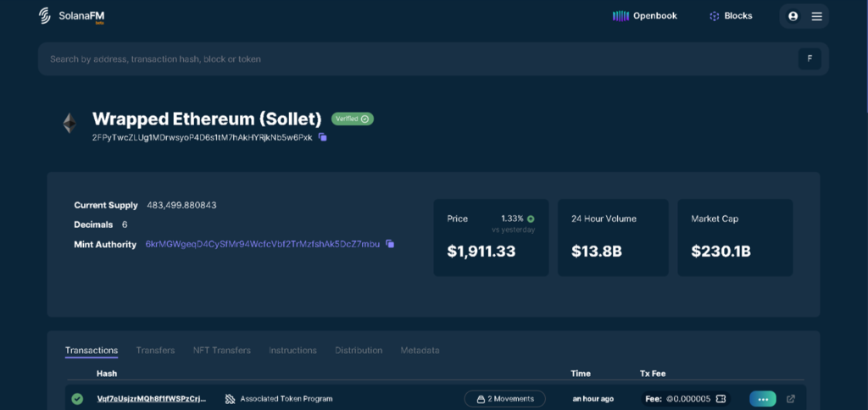Screen dimensions: 868x410
Task: Click the 24 Hour Volume $13.8B
Action: pyautogui.click(x=597, y=252)
